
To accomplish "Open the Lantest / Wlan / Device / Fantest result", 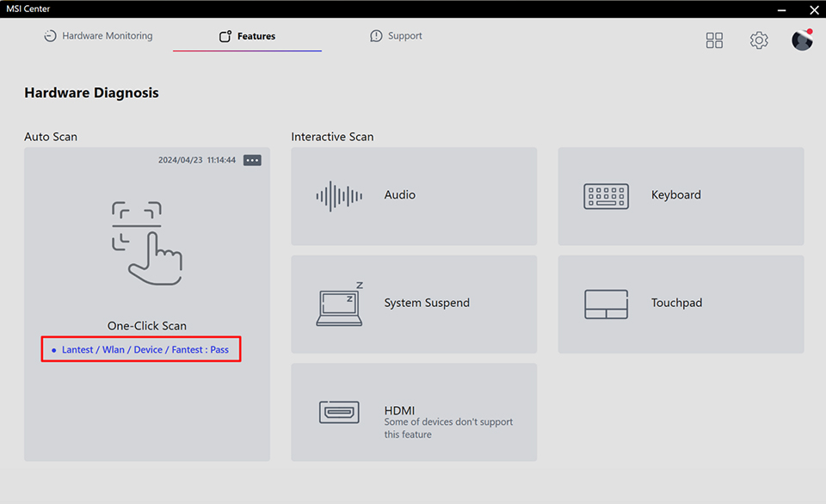I will coord(141,349).
